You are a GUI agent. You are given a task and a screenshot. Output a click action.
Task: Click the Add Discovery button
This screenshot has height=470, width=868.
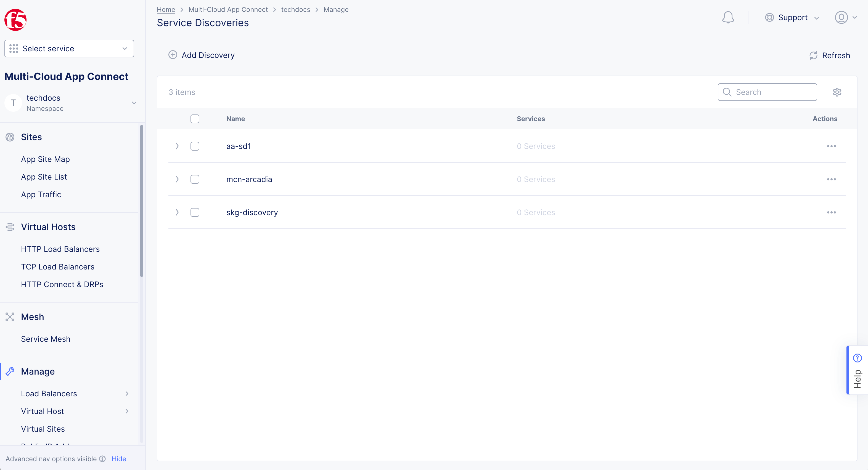click(x=202, y=55)
